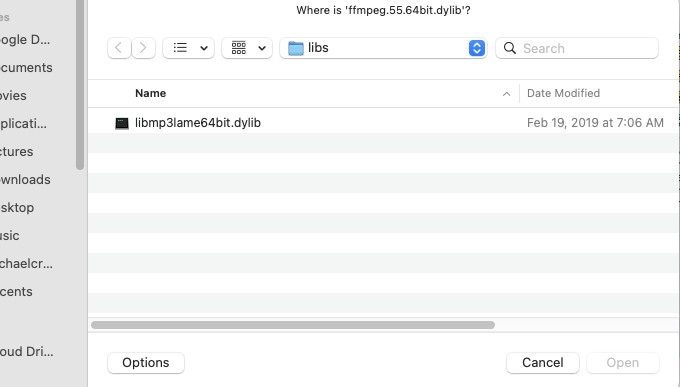The image size is (680, 387).
Task: Toggle sort order with the ascending caret
Action: click(506, 94)
